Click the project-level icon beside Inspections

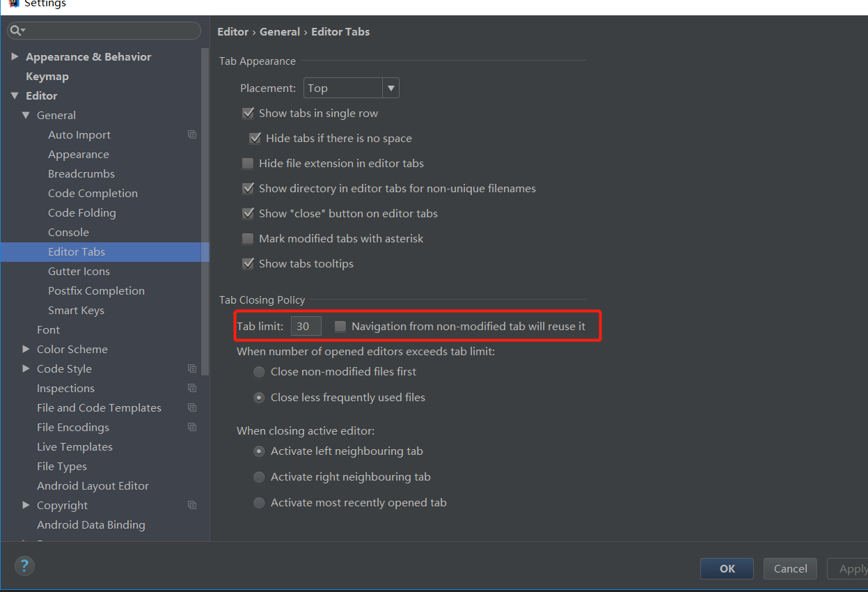tap(192, 388)
